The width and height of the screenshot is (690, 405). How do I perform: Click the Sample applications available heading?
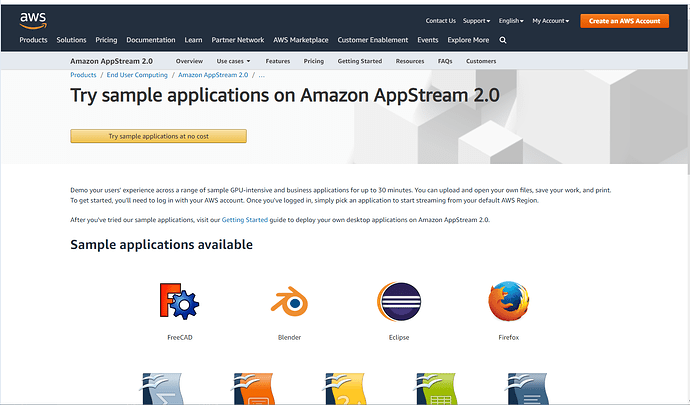click(x=161, y=245)
